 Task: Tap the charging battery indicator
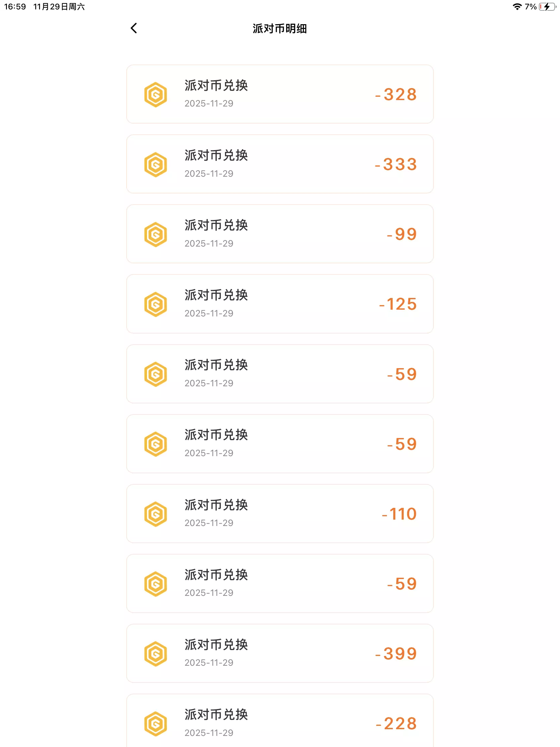(x=547, y=7)
